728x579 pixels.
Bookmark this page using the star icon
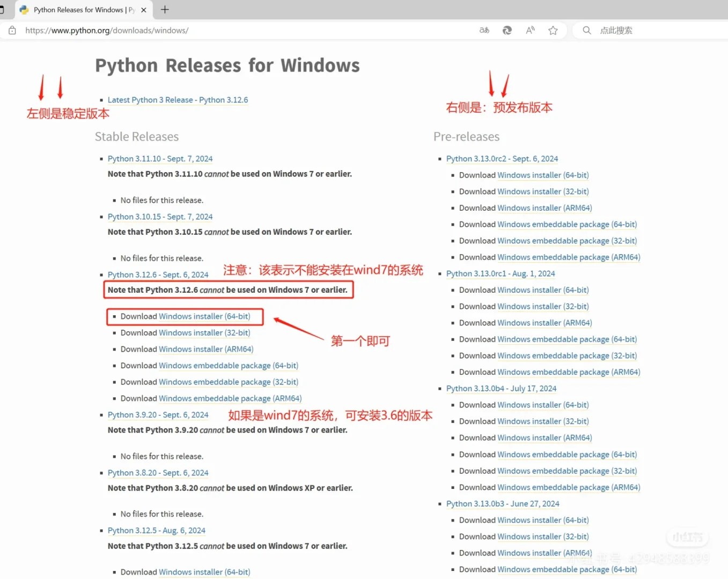coord(553,30)
